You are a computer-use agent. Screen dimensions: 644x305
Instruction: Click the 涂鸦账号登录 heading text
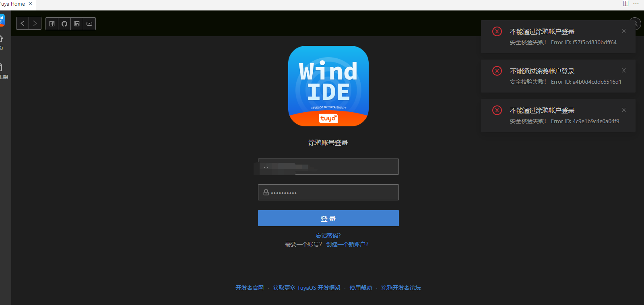328,143
